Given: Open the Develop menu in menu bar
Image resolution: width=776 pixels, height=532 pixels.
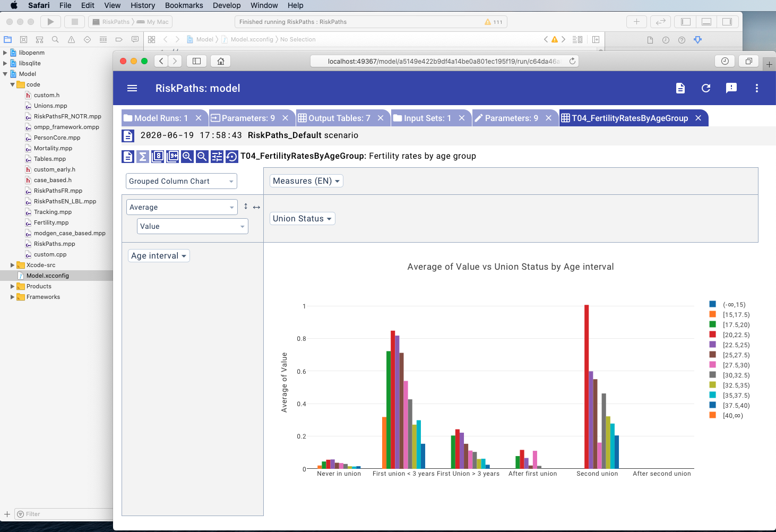Looking at the screenshot, I should point(227,5).
